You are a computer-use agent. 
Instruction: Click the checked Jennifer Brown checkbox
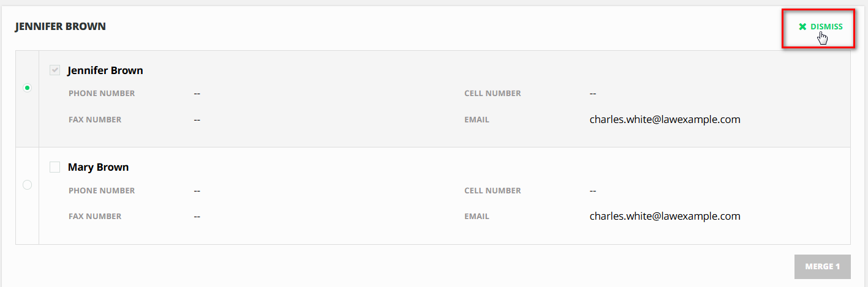point(55,70)
